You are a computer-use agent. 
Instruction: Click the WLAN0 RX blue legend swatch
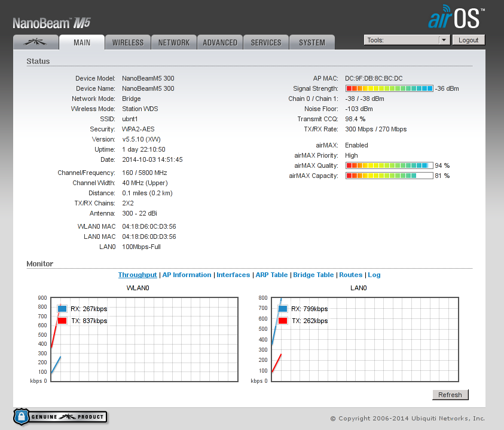pos(62,309)
